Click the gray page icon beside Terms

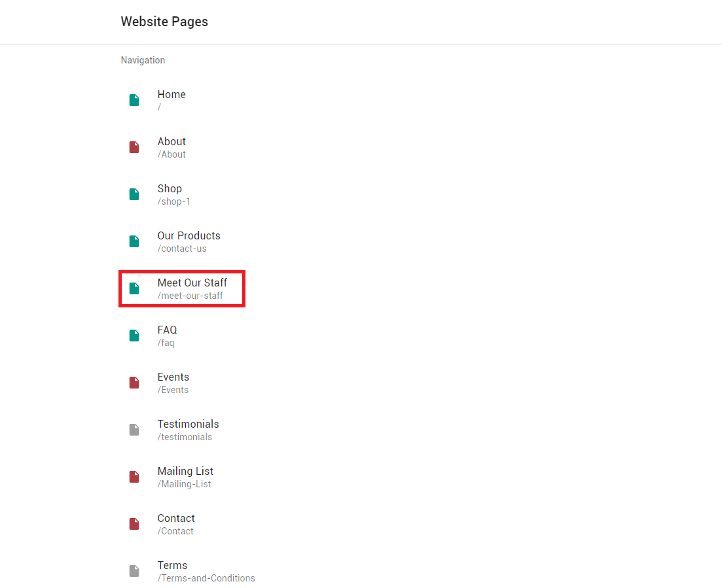click(134, 571)
